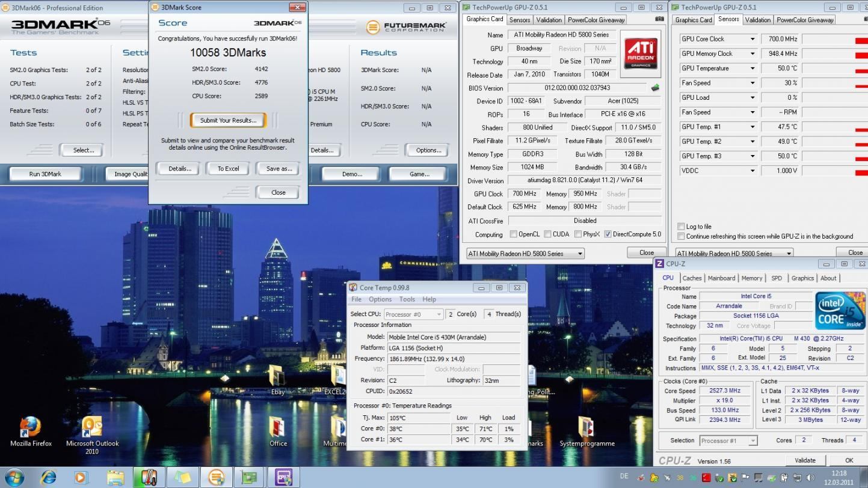
Task: Click the GPU-Z Name field with Radeon HD 5800
Action: 561,35
